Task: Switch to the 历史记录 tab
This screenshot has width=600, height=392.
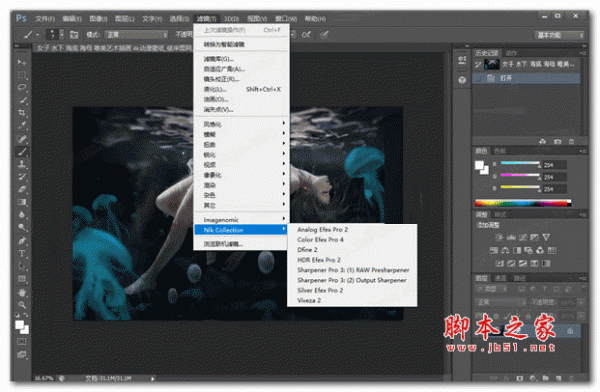Action: point(487,53)
